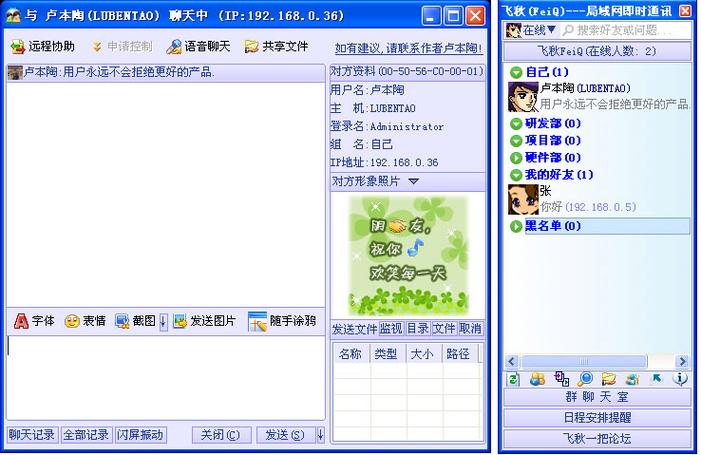701x455 pixels.
Task: Click the screenshot (截图) tool
Action: coord(135,321)
